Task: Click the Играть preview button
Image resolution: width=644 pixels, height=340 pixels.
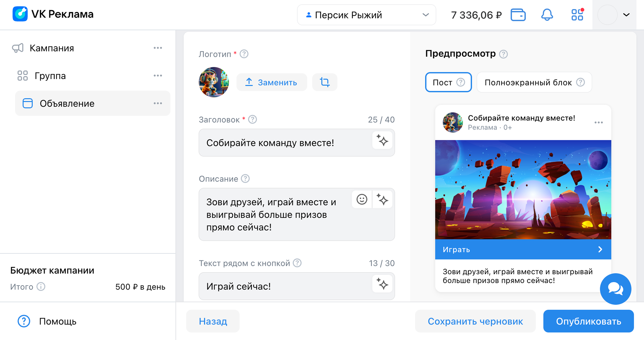Action: [523, 249]
